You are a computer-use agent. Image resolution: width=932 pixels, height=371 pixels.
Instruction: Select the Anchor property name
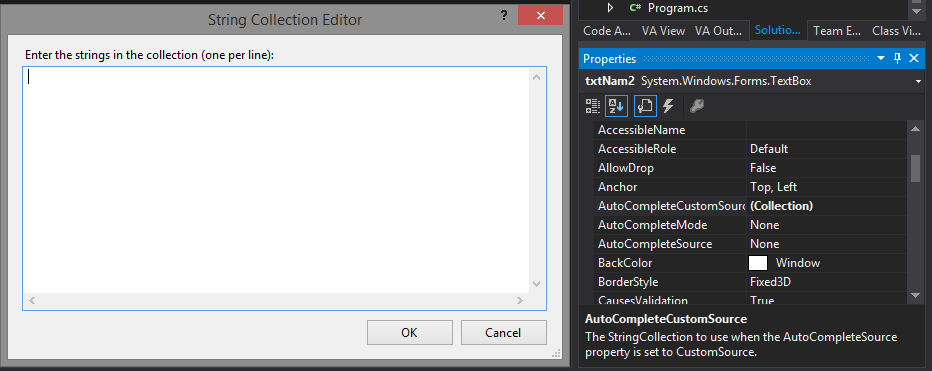click(x=617, y=187)
